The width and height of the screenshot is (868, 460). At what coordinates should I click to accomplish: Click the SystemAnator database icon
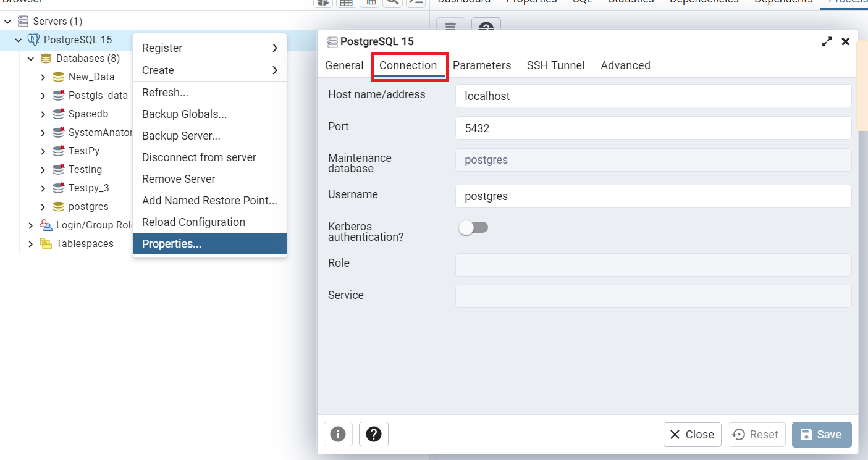tap(59, 133)
